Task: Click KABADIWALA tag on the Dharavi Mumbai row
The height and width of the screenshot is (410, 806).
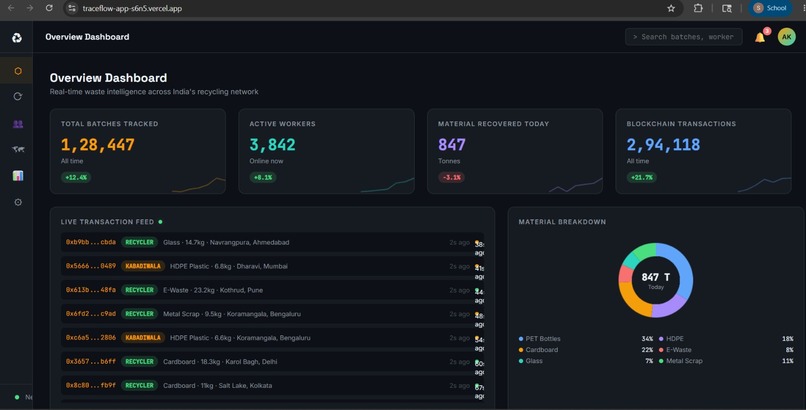Action: click(x=143, y=266)
